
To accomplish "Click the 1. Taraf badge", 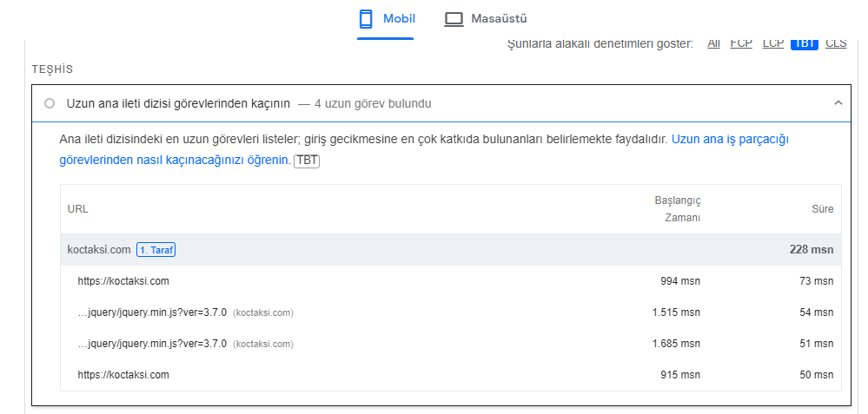I will tap(156, 250).
